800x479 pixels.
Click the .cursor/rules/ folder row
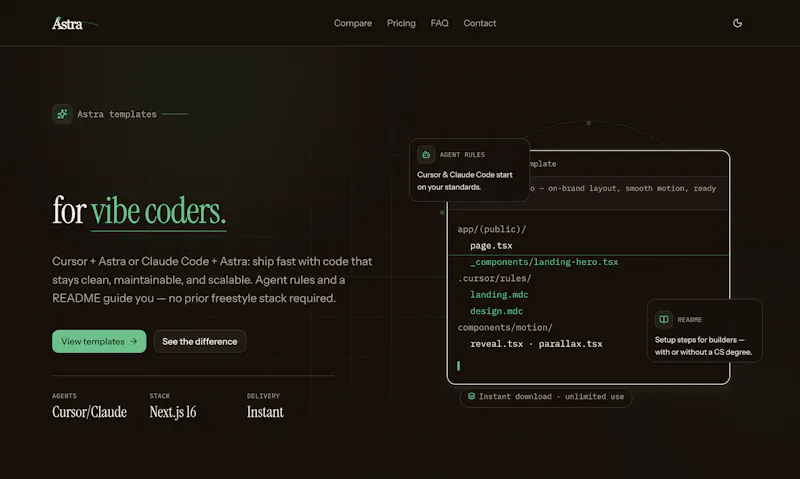pos(494,279)
